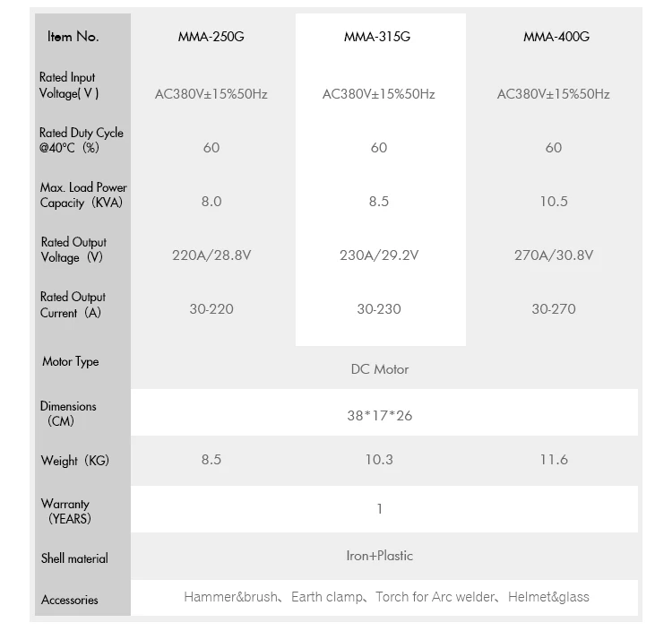Select the 'Rated Input Voltage' row label
The width and height of the screenshot is (672, 640).
(x=67, y=85)
